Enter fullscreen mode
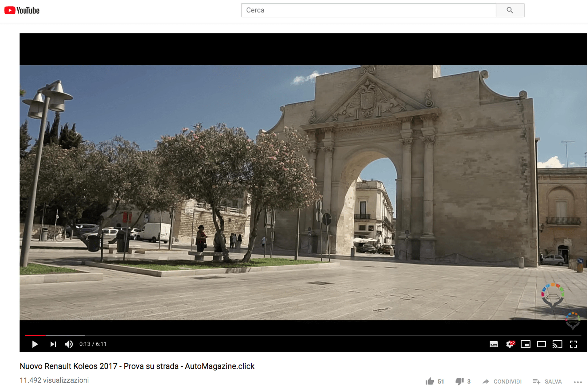 click(x=573, y=344)
